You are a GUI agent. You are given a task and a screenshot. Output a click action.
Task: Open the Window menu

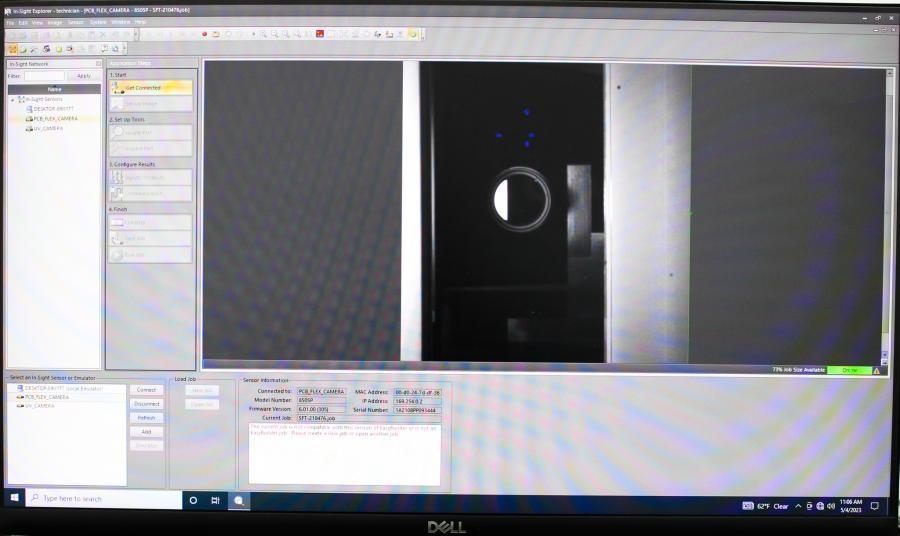point(121,22)
